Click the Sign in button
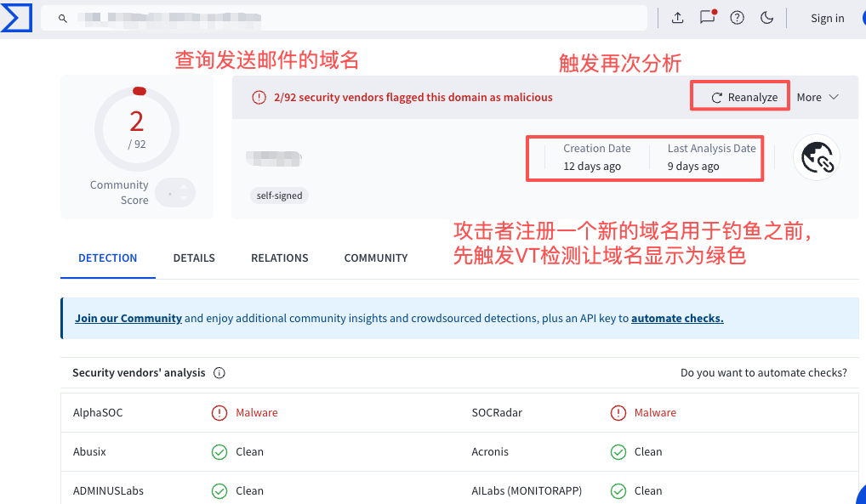Viewport: 866px width, 504px height. (x=827, y=18)
